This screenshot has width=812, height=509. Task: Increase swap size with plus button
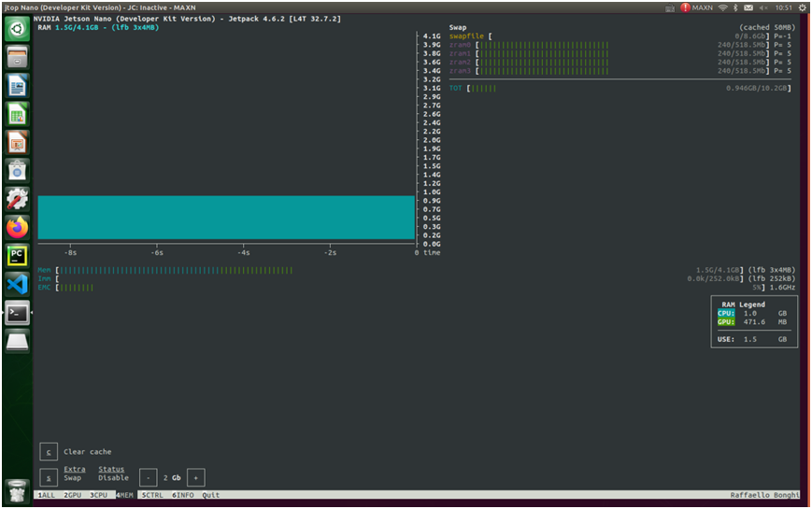click(195, 477)
